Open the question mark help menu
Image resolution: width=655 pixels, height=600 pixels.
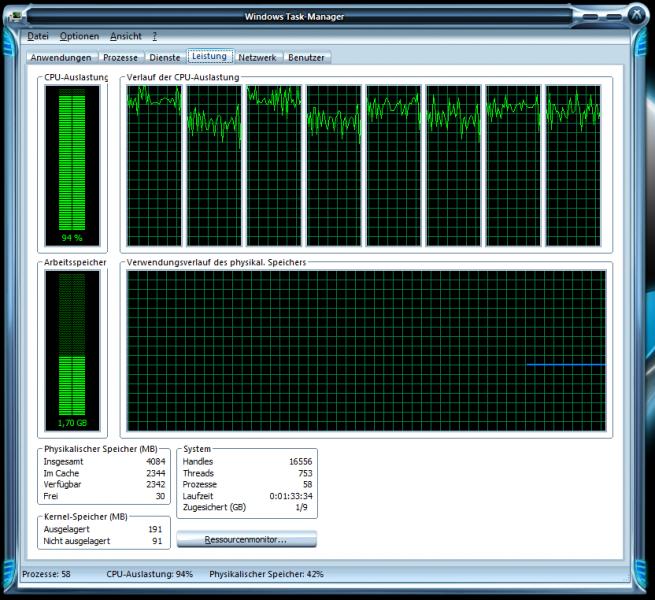[155, 36]
